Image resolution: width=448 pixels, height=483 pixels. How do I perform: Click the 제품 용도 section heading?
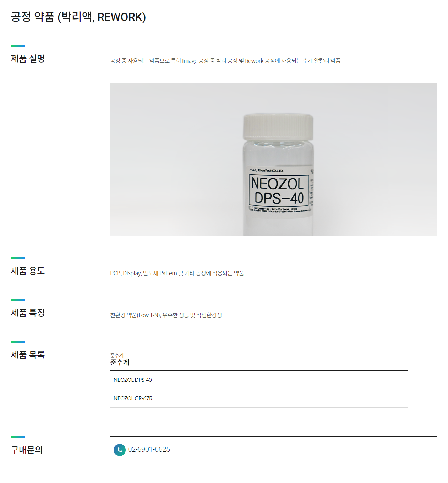(x=28, y=271)
